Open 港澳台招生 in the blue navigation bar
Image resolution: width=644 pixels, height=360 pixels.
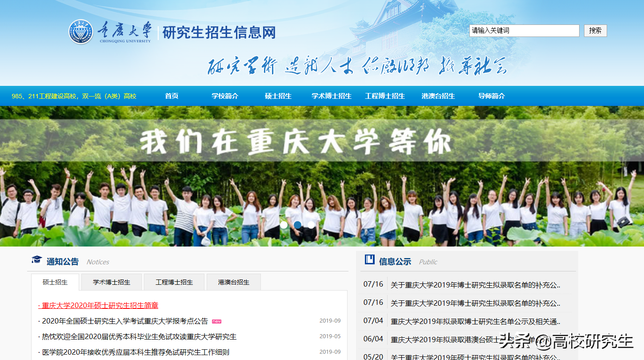tap(438, 96)
